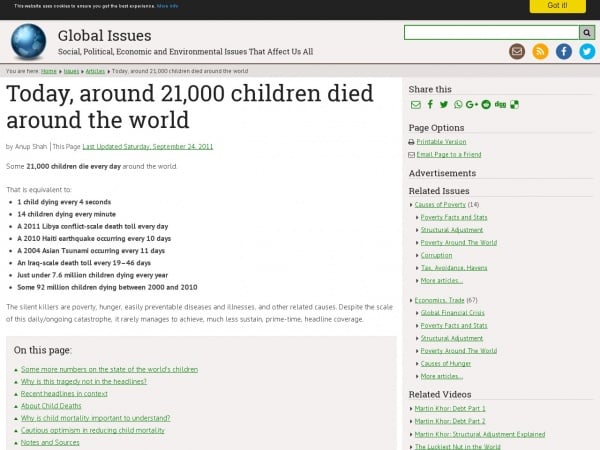
Task: Jump to Why is child mortality important
Action: click(96, 418)
